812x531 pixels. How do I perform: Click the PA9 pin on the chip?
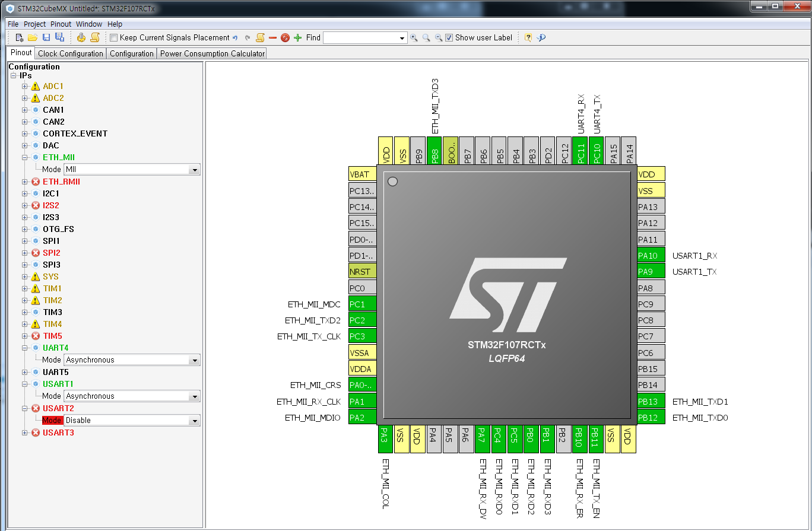tap(651, 272)
